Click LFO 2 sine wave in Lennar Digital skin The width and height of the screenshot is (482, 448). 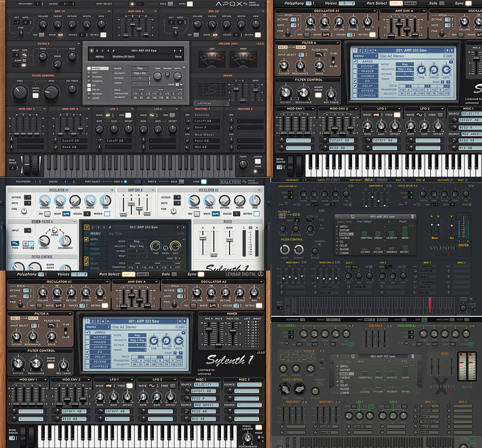point(152,386)
